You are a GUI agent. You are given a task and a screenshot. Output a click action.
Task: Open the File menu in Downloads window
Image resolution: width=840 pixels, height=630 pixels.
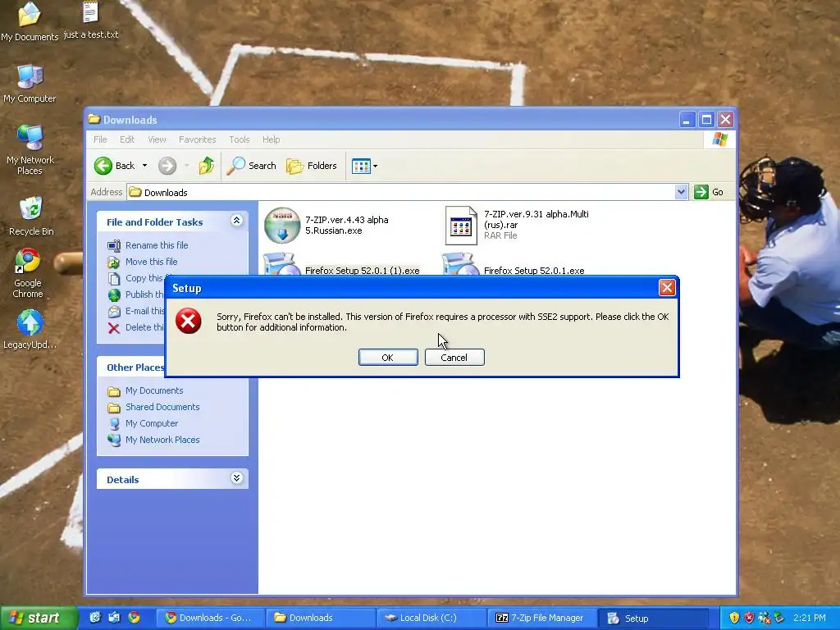pyautogui.click(x=100, y=139)
